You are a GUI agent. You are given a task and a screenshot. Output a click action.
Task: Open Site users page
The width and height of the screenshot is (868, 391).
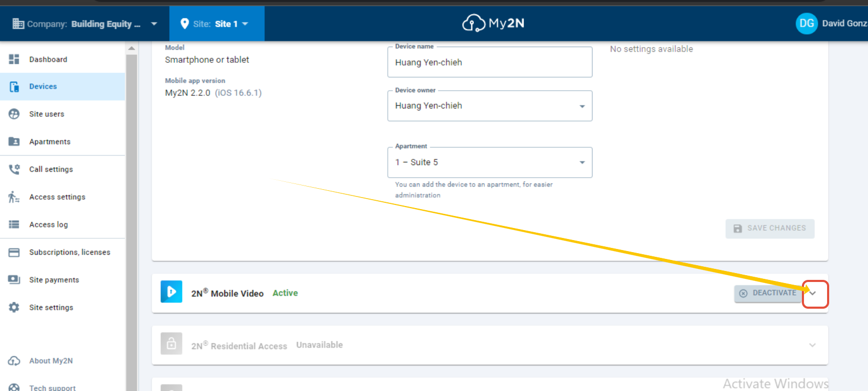tap(62, 114)
